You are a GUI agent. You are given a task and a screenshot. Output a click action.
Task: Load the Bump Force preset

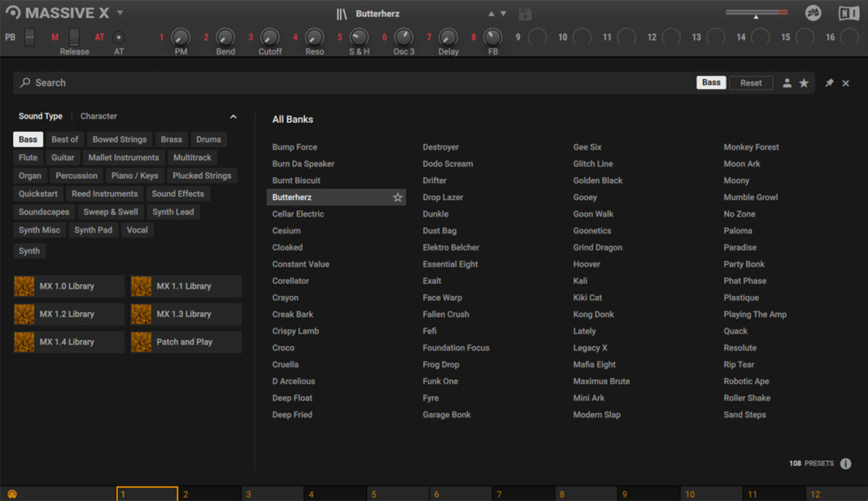click(295, 147)
